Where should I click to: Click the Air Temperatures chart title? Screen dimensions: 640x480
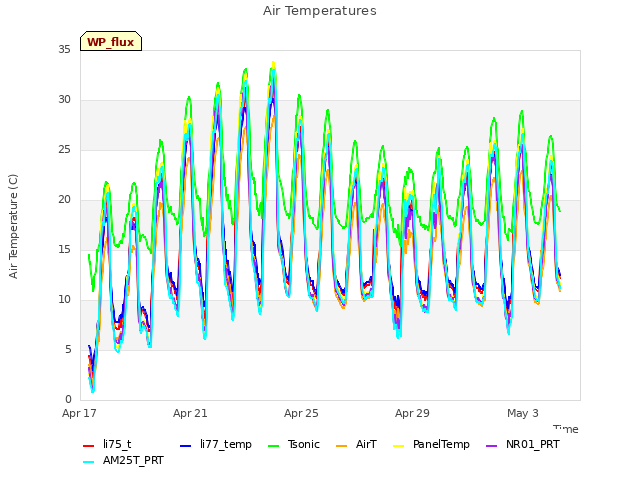click(320, 11)
